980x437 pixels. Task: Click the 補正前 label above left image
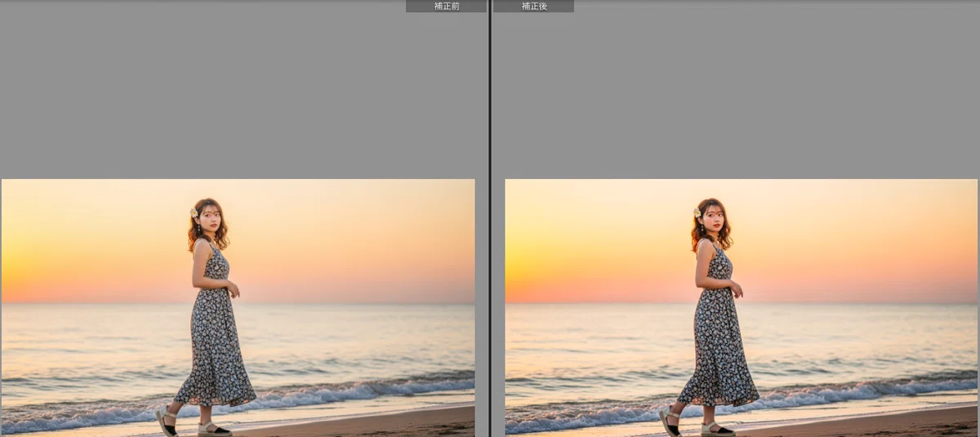tap(446, 6)
